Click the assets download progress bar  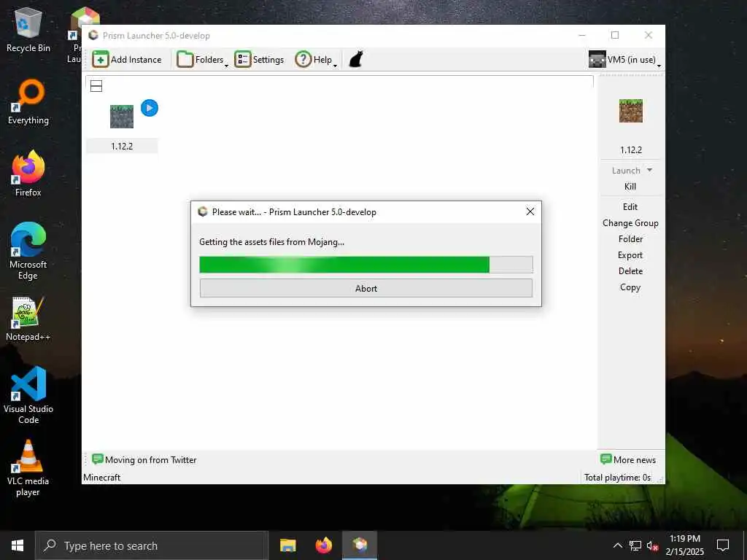366,264
